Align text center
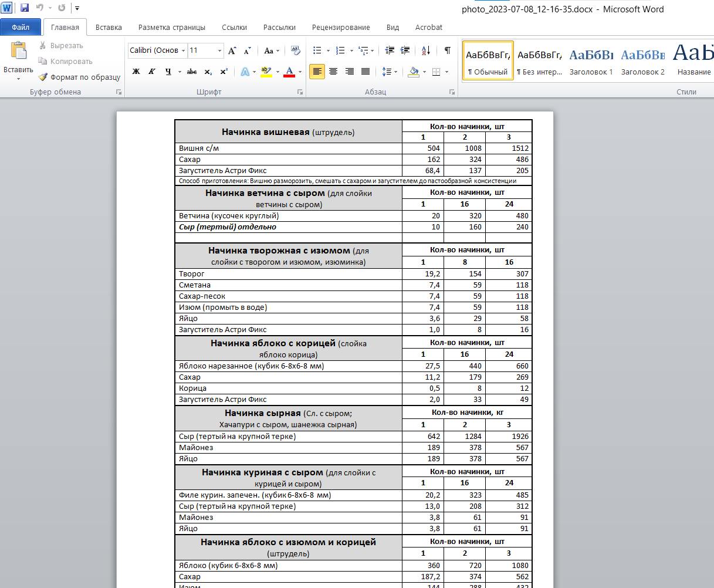This screenshot has height=588, width=714. pyautogui.click(x=333, y=72)
